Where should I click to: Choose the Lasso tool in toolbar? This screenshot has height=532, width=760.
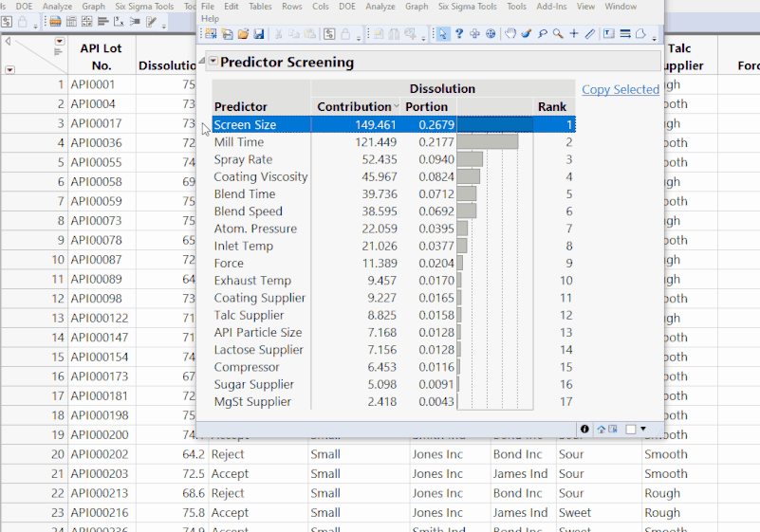542,34
